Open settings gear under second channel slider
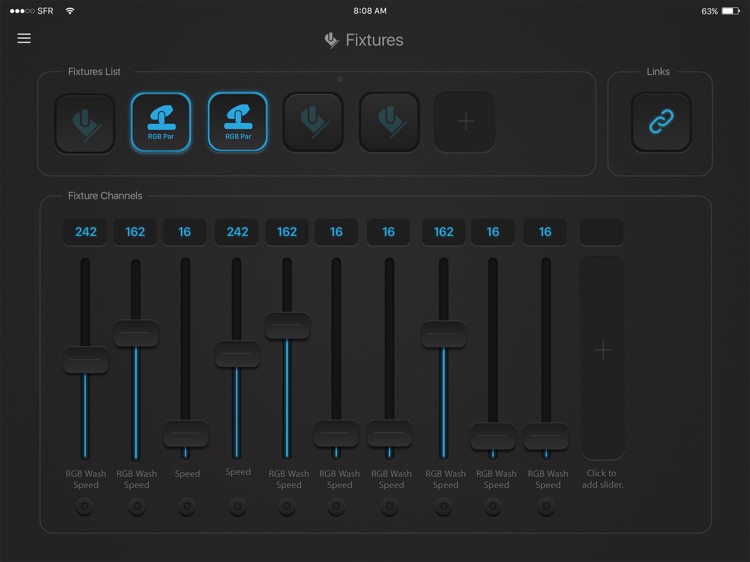Image resolution: width=750 pixels, height=562 pixels. click(137, 506)
